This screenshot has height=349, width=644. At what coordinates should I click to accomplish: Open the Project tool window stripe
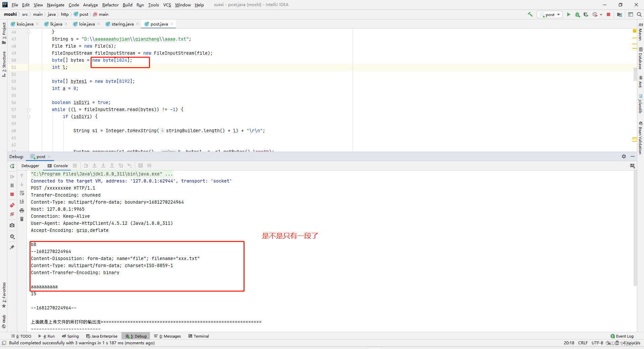tap(4, 33)
